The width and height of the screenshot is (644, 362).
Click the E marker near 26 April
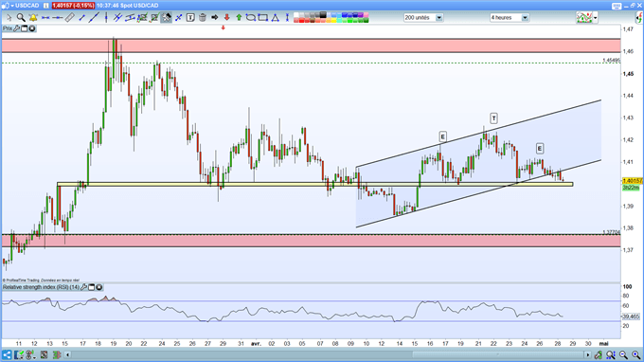[540, 149]
